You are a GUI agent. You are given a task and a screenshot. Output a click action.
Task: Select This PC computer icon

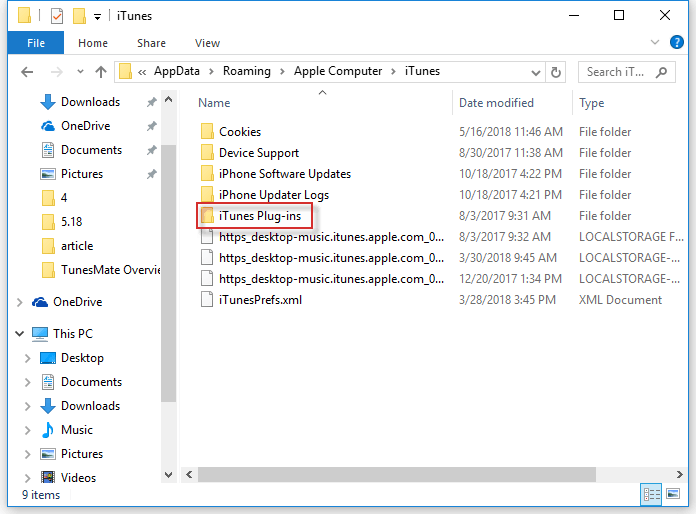tap(40, 333)
